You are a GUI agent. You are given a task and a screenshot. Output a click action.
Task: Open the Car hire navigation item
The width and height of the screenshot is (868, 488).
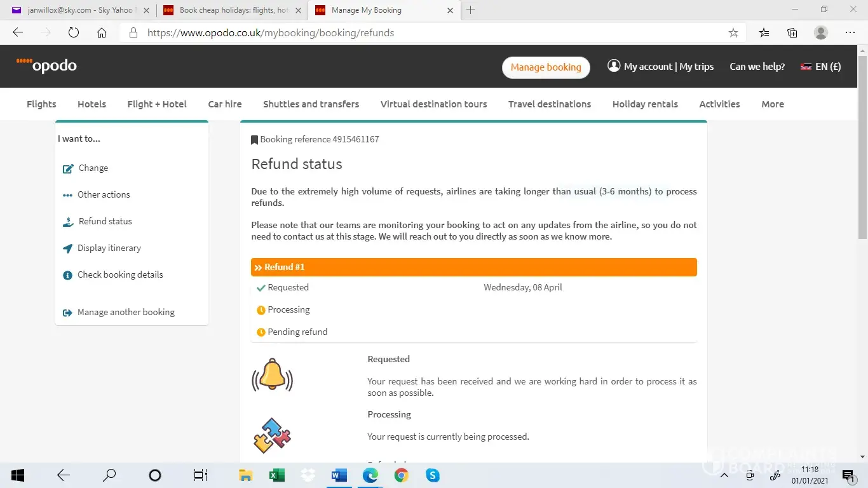[x=225, y=104]
